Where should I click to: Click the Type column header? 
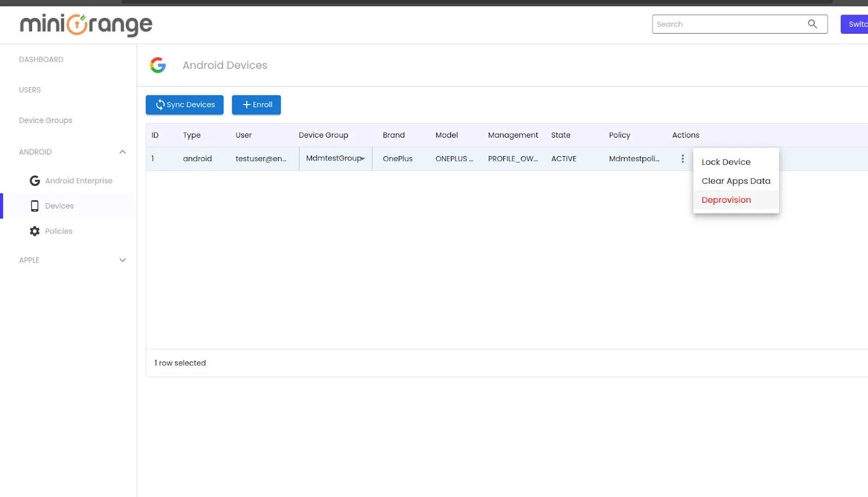coord(192,135)
